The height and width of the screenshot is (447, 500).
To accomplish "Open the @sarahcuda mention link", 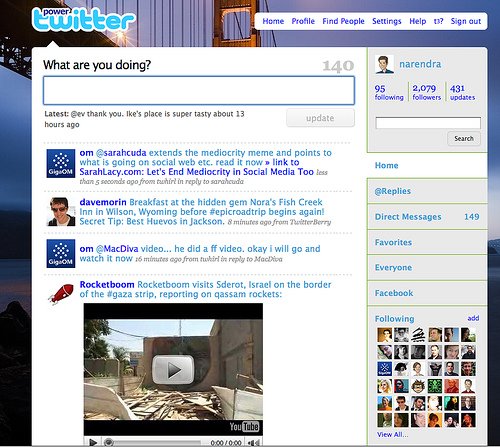I will [x=121, y=153].
